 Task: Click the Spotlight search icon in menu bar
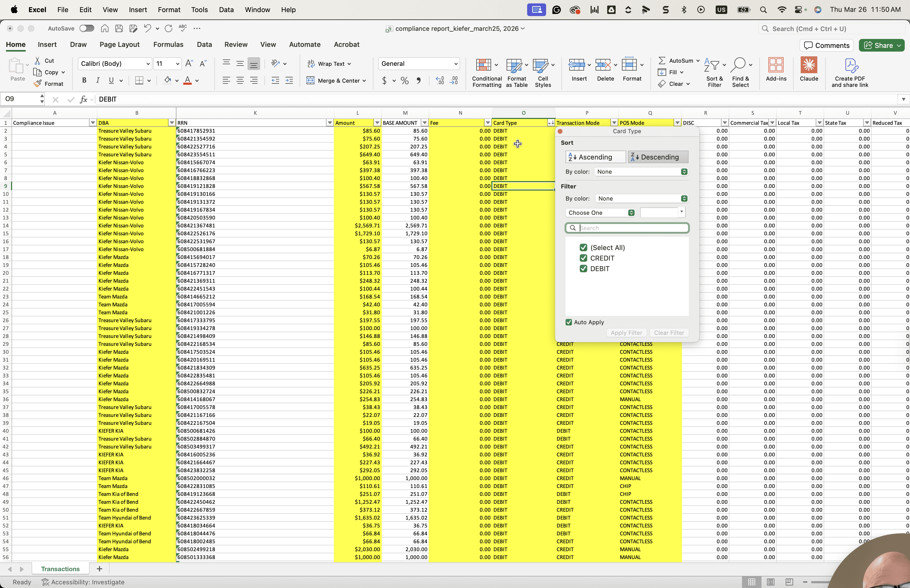[x=763, y=9]
